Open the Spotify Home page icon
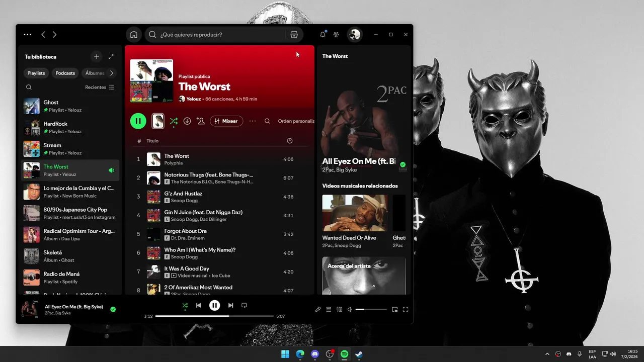Image resolution: width=644 pixels, height=362 pixels. (134, 35)
